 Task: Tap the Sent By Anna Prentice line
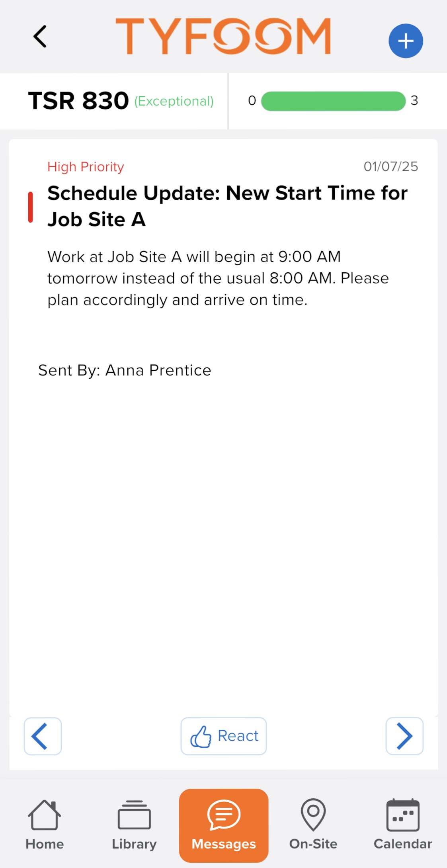click(125, 370)
